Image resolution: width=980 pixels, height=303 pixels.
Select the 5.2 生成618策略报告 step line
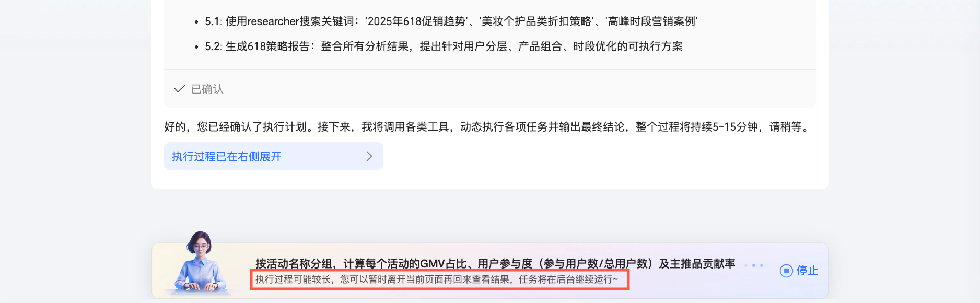[444, 46]
